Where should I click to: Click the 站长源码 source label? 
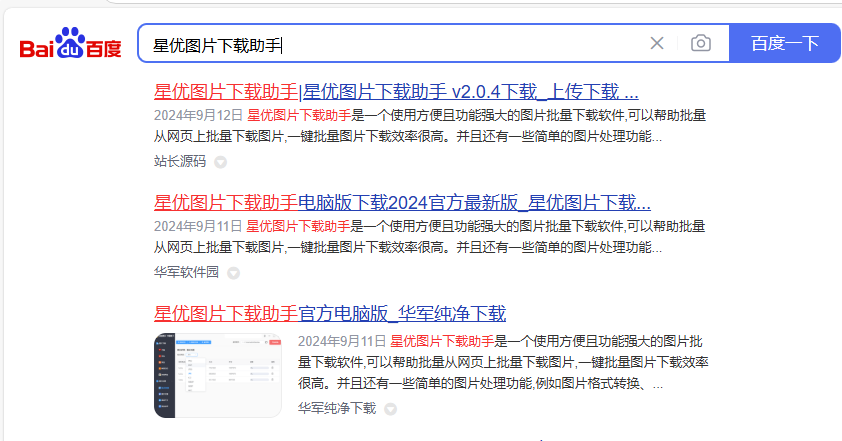[180, 161]
